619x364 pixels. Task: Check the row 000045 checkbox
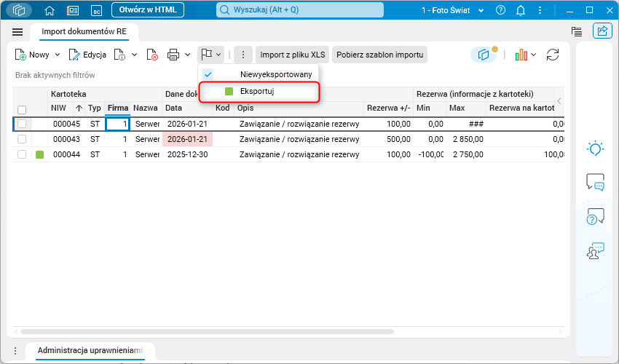click(x=22, y=124)
